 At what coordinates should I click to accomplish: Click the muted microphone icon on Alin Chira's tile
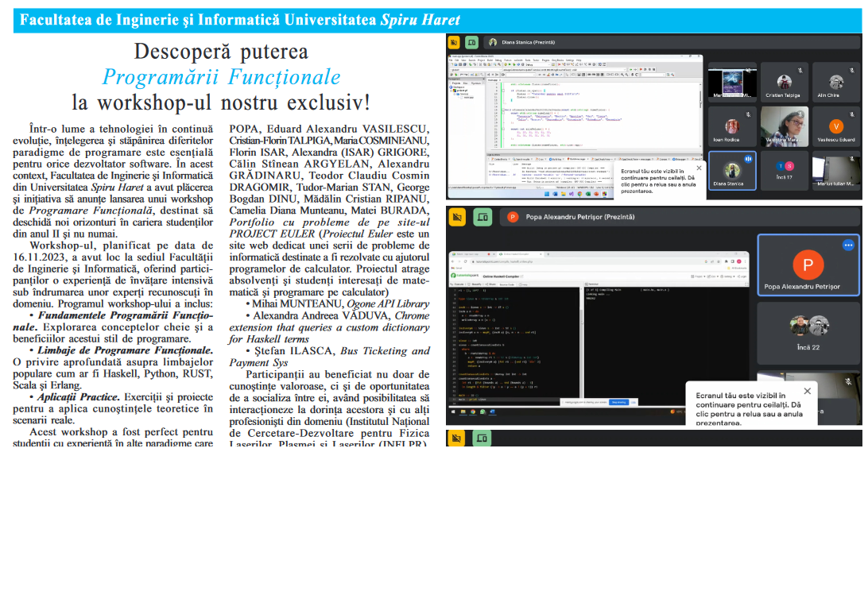tap(851, 70)
